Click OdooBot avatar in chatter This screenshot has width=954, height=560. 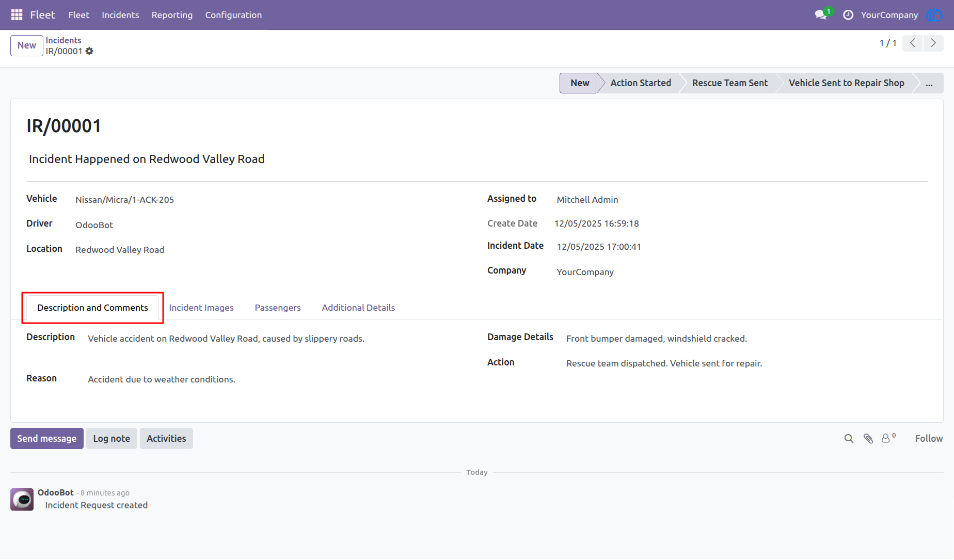click(22, 500)
